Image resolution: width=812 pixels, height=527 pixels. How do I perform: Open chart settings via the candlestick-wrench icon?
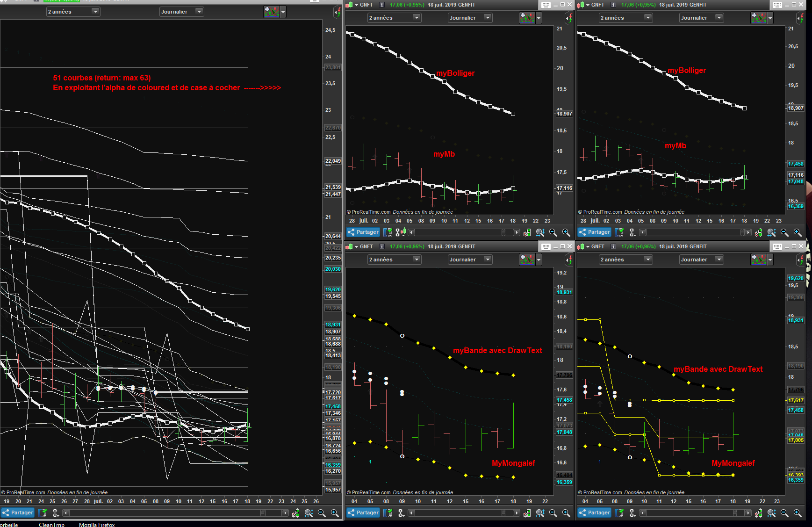point(527,232)
